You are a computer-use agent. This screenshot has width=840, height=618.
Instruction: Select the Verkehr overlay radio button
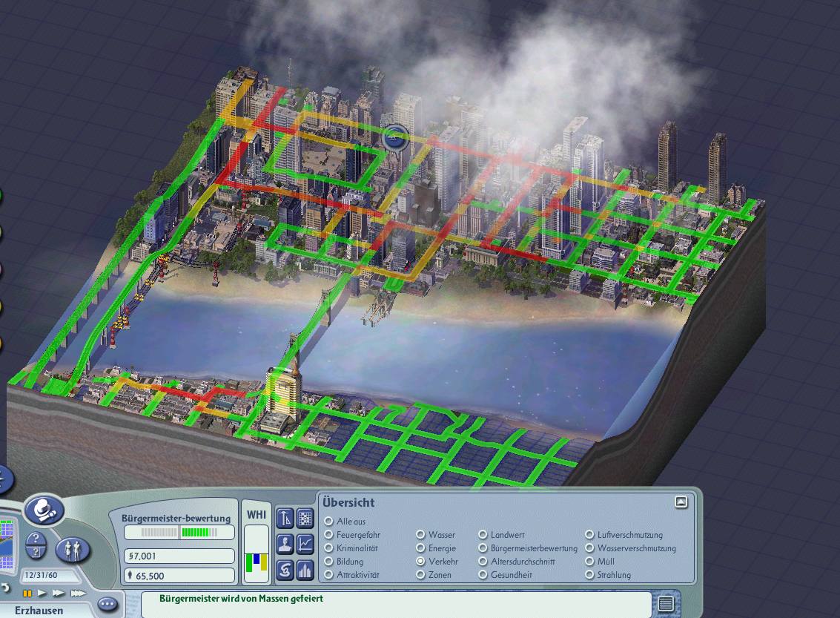tap(420, 561)
